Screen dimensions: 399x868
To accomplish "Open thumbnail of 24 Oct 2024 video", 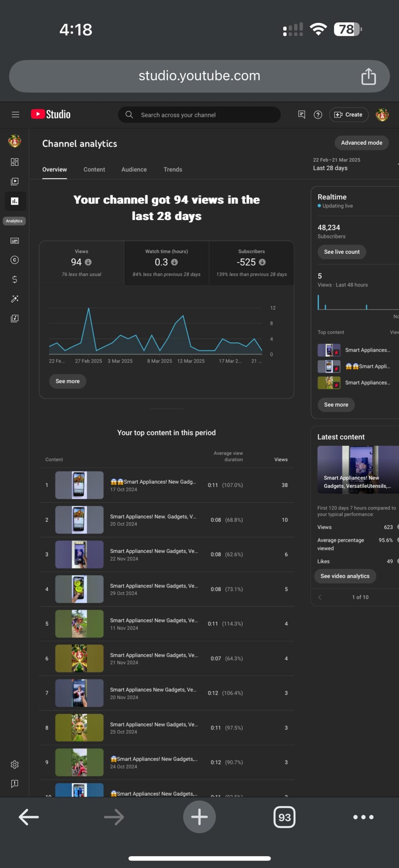I will (79, 762).
